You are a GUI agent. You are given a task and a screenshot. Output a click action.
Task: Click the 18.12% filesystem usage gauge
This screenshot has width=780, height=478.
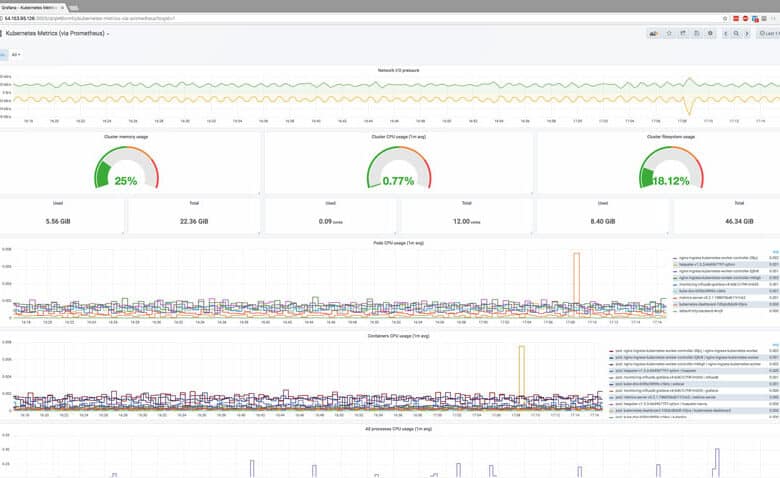671,168
